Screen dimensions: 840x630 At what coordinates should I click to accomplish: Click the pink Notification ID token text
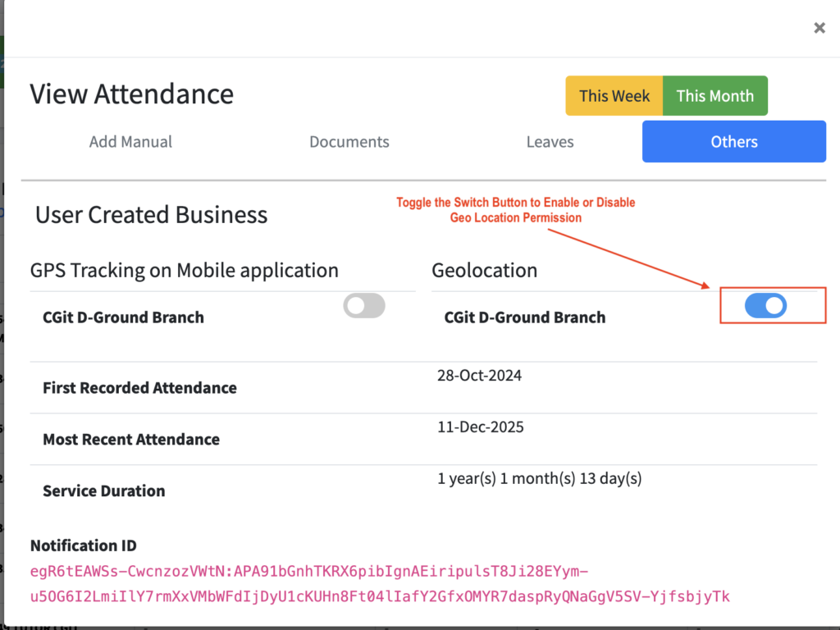[x=379, y=584]
